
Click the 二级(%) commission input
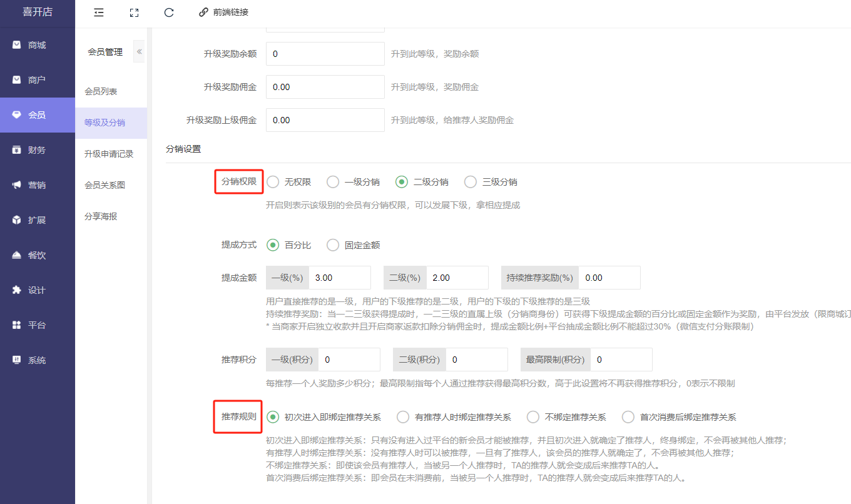[x=457, y=278]
